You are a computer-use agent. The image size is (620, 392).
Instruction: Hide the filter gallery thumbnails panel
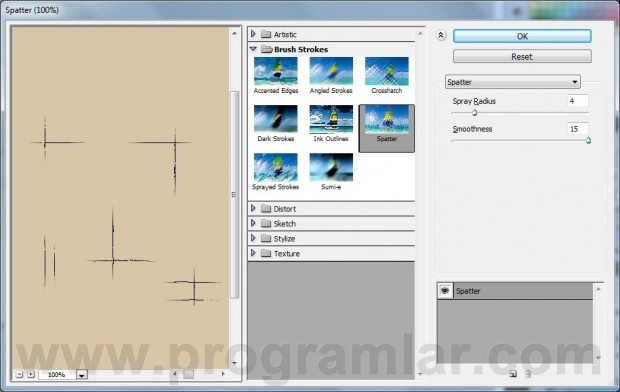click(x=441, y=35)
